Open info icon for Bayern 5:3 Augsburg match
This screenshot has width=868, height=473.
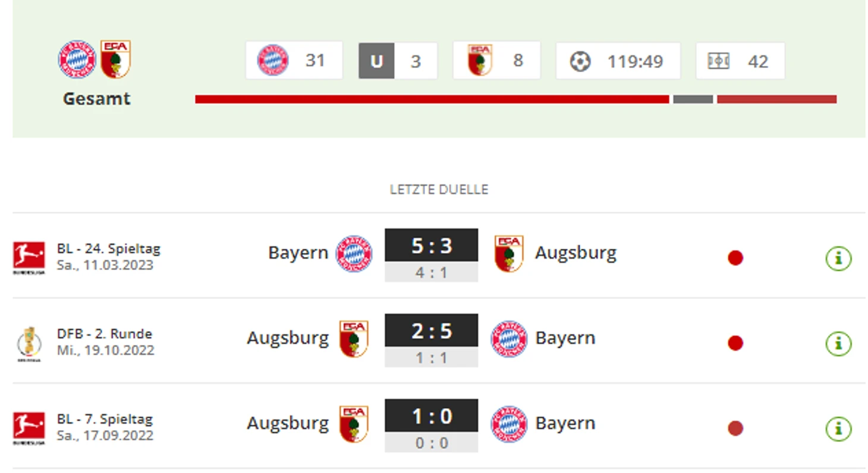[838, 258]
